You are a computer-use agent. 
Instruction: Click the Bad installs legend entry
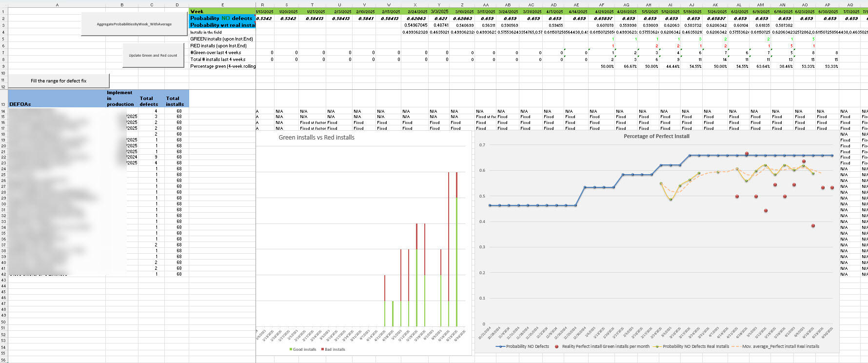point(335,349)
